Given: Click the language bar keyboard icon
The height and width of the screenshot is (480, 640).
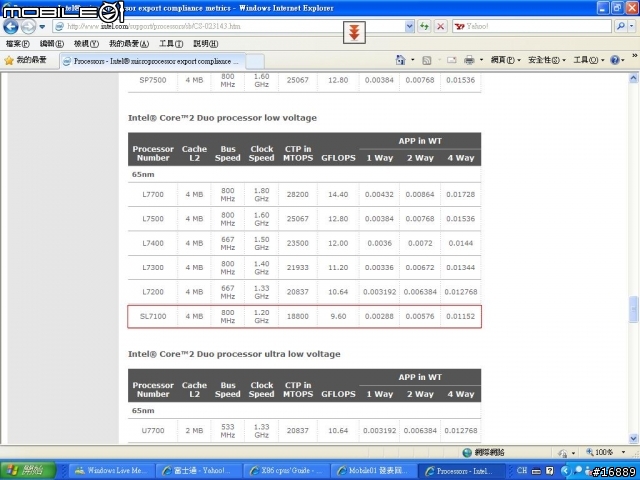Looking at the screenshot, I should click(x=536, y=471).
